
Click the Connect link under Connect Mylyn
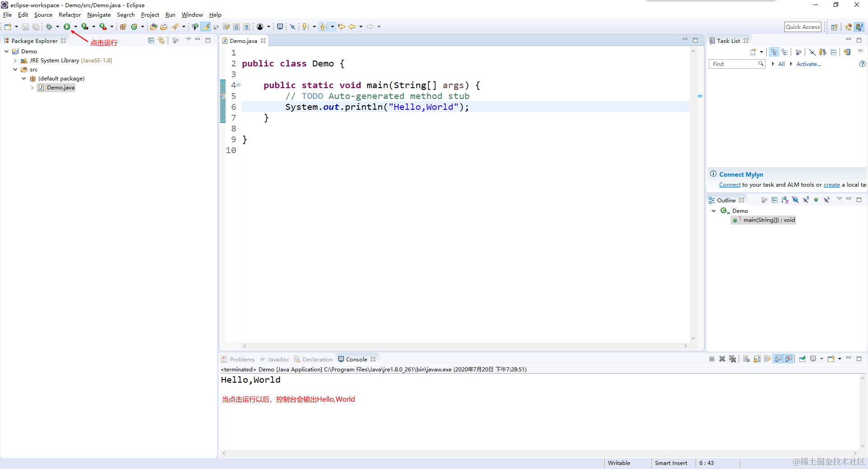point(730,185)
